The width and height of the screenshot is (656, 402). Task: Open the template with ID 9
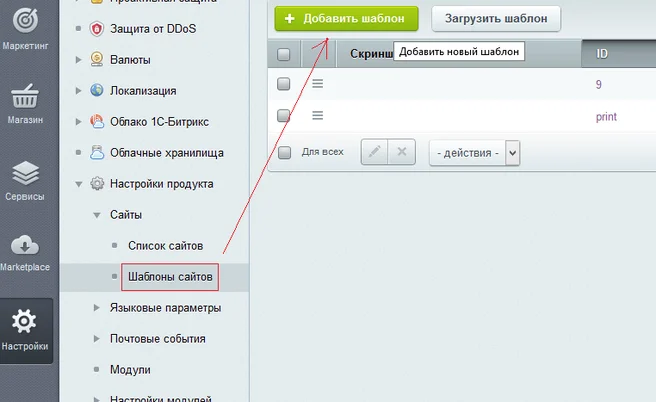599,84
